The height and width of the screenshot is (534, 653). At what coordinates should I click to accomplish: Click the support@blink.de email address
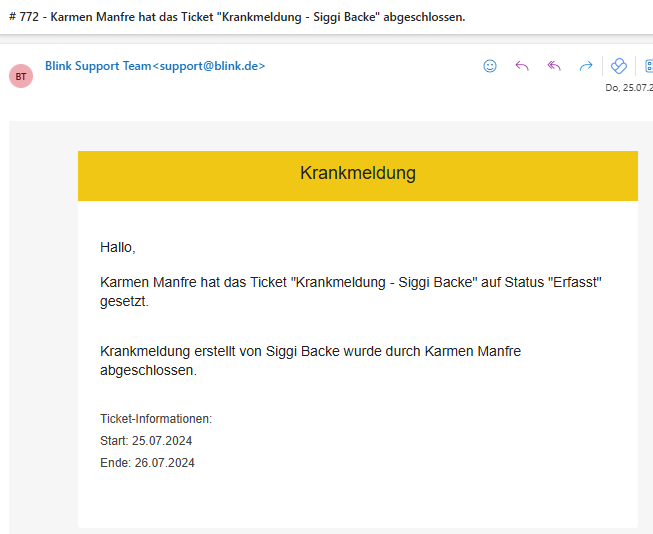click(x=211, y=66)
